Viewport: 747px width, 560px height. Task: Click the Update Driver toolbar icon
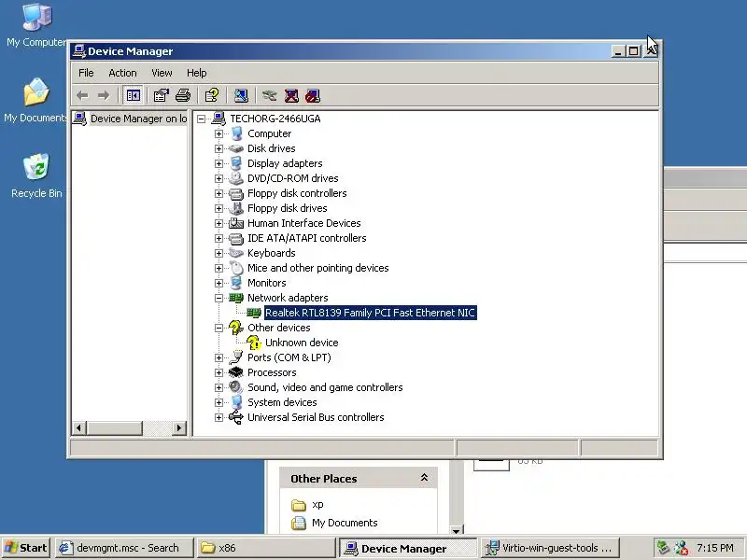[x=269, y=96]
